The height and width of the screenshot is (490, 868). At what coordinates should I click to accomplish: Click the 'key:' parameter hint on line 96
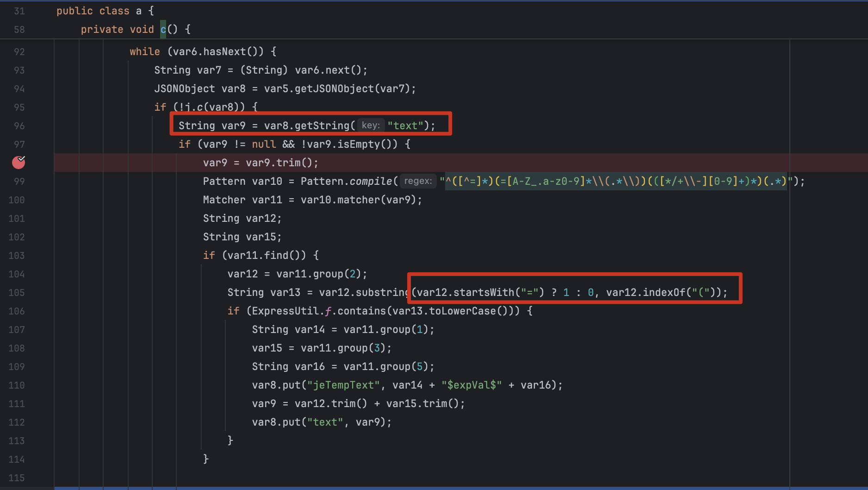click(371, 126)
